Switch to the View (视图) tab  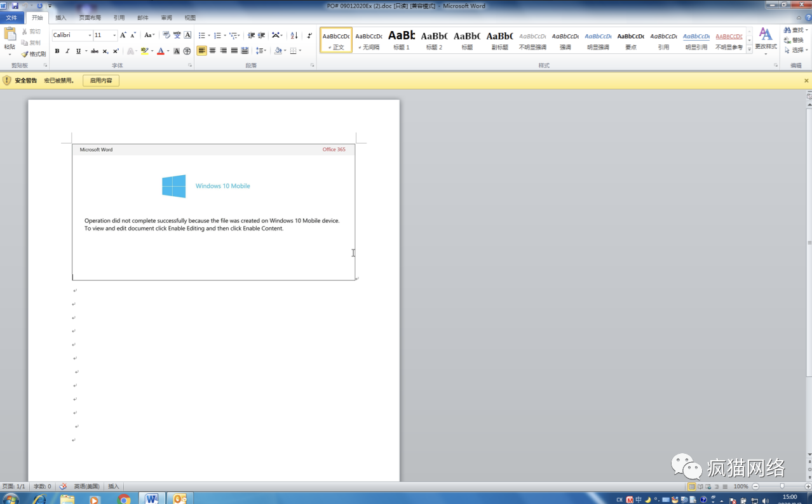click(190, 18)
